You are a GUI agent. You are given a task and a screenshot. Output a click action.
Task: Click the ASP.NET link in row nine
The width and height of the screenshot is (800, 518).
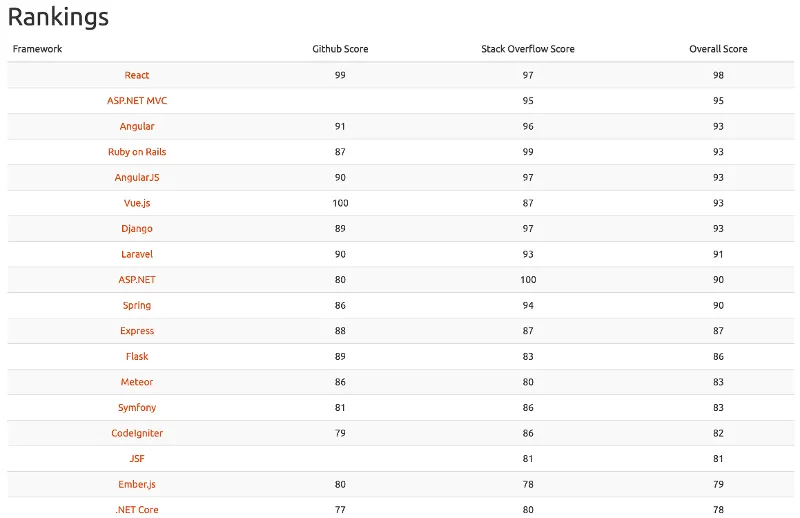[x=137, y=279]
